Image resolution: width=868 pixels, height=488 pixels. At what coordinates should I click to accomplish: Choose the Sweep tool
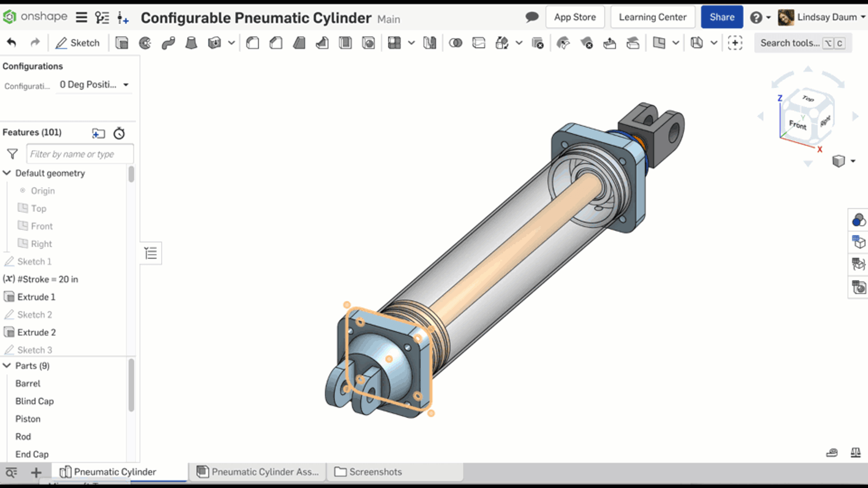[168, 43]
